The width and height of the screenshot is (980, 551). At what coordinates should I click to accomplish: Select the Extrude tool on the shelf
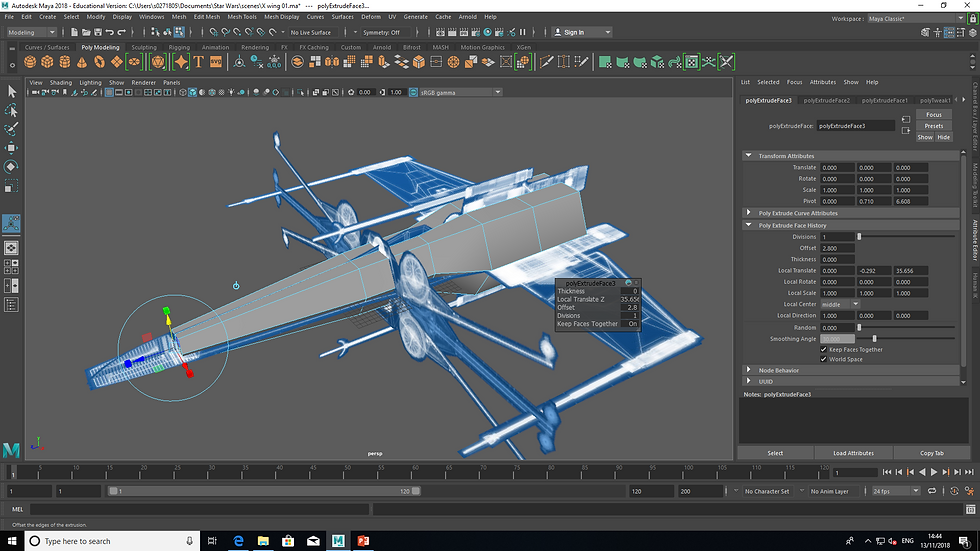pos(384,62)
